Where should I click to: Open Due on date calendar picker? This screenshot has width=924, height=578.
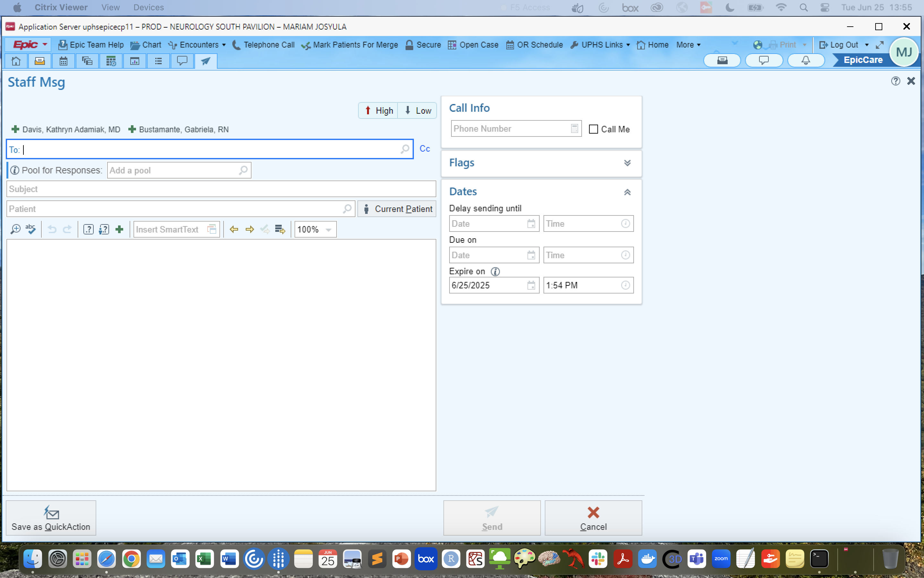531,255
